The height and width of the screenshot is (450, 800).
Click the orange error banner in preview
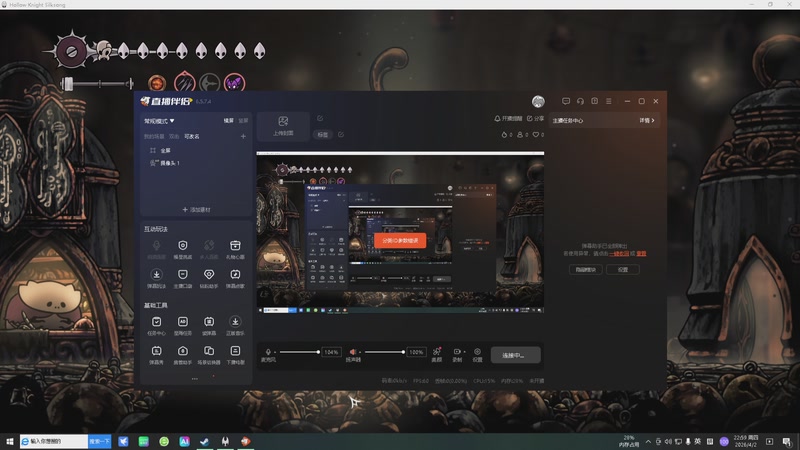coord(400,240)
